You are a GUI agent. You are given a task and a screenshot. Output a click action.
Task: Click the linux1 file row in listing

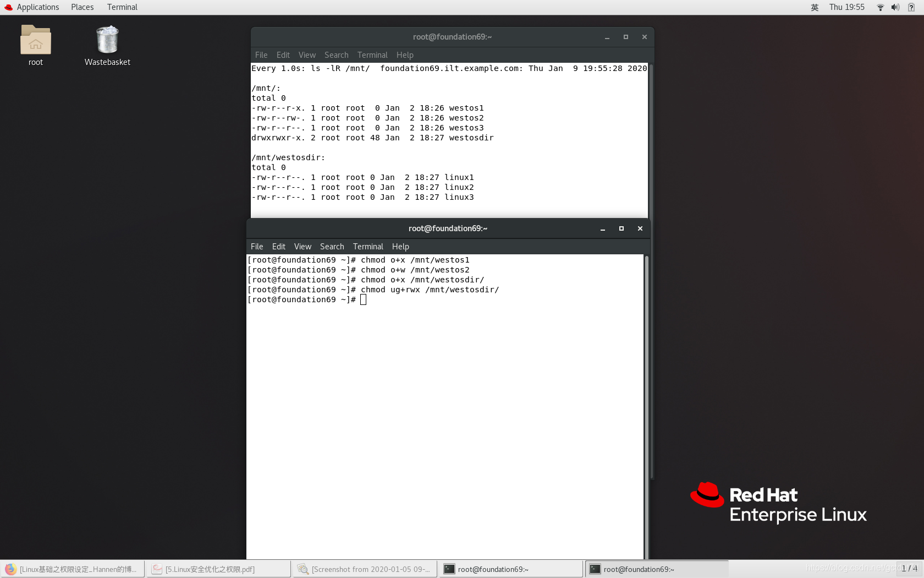click(x=362, y=177)
